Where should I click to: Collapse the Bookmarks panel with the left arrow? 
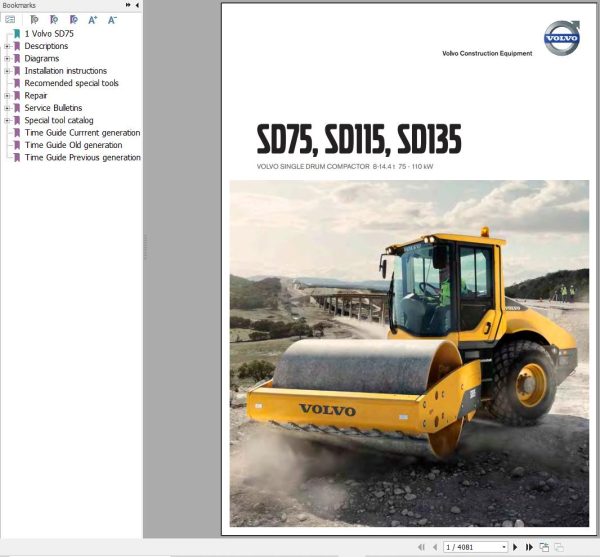137,5
